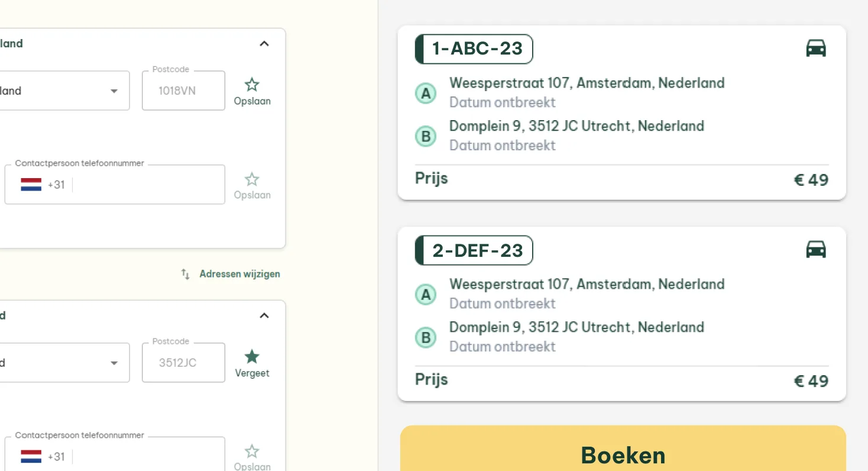This screenshot has width=868, height=471.
Task: Click the car icon on the 2-DEF-23 card
Action: tap(817, 249)
